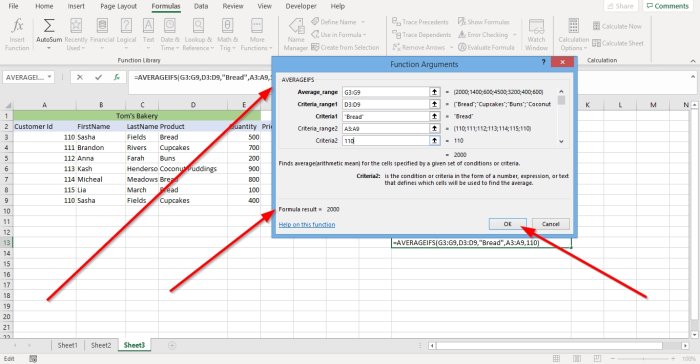Click the Share button

pos(621,6)
